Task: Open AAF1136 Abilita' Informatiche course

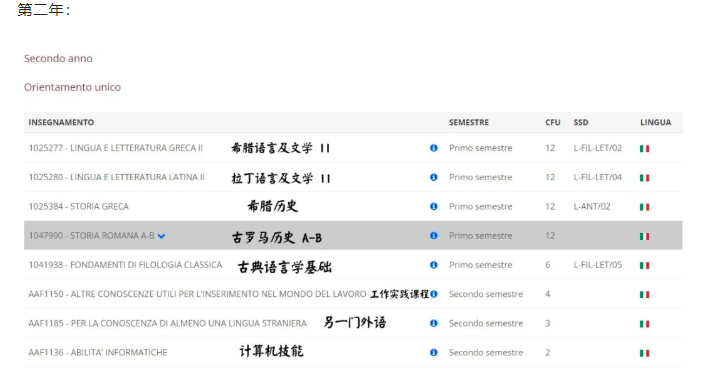Action: coord(98,352)
